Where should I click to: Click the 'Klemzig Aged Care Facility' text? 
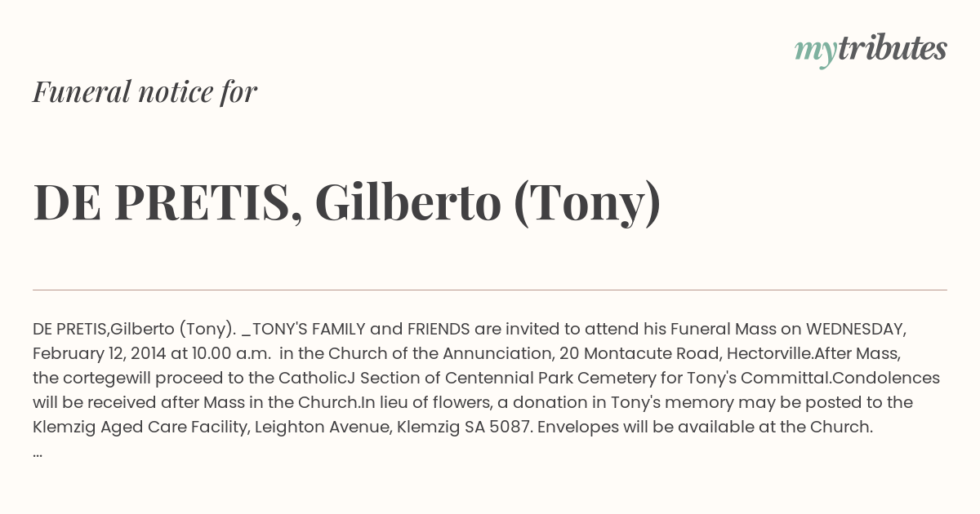137,428
